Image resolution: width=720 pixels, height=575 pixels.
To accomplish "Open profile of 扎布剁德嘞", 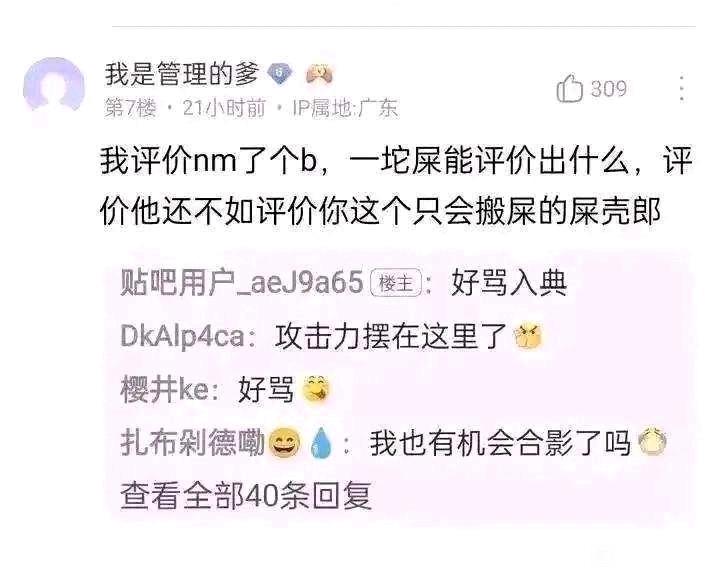I will coord(192,443).
